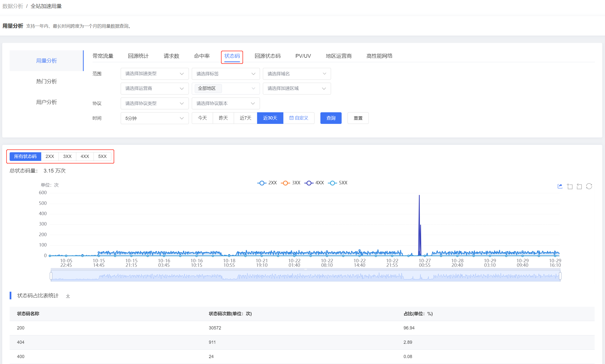605x364 pixels.
Task: Open the 请选择加速类型 dropdown
Action: (155, 74)
